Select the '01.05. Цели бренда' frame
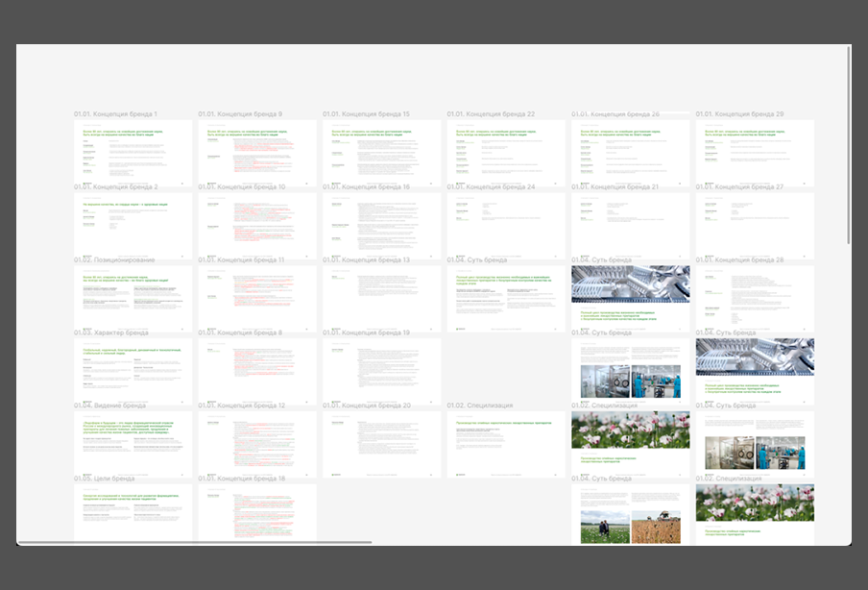This screenshot has width=868, height=590. tap(133, 513)
